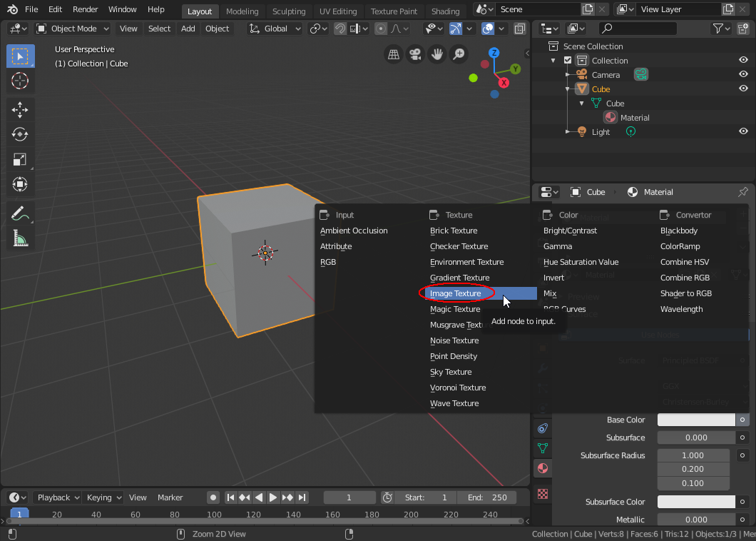Image resolution: width=756 pixels, height=541 pixels.
Task: Open the Render menu
Action: (x=86, y=9)
